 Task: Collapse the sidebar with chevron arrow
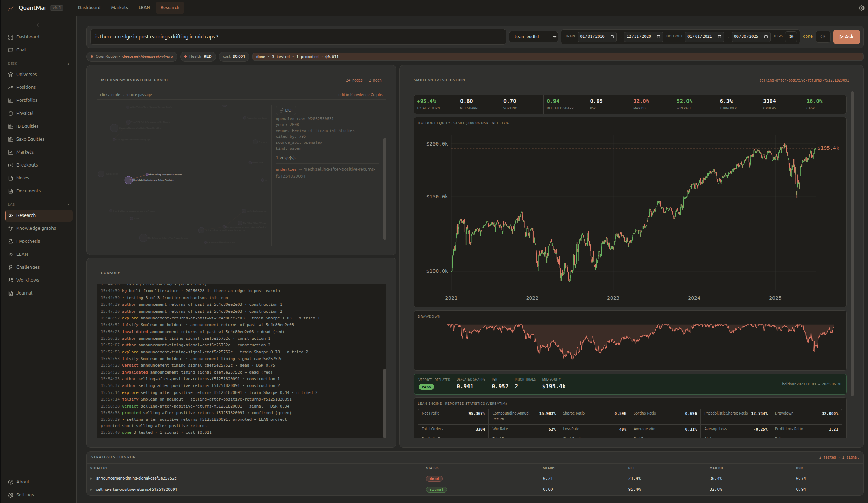tap(38, 25)
